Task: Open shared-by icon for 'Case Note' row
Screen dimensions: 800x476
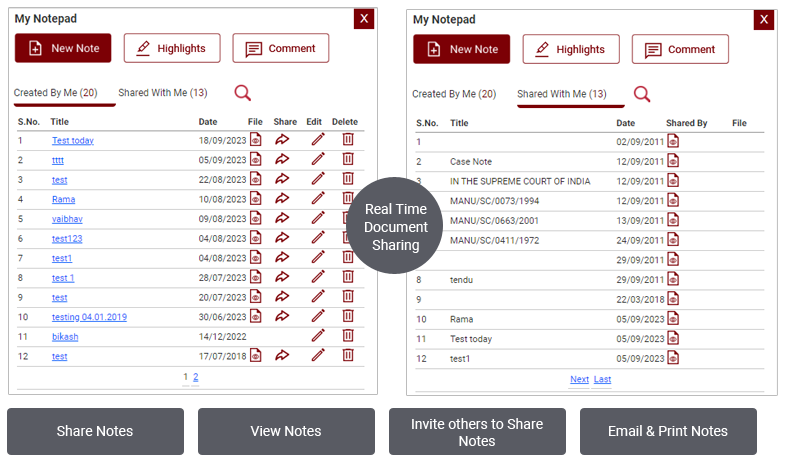Action: tap(673, 161)
